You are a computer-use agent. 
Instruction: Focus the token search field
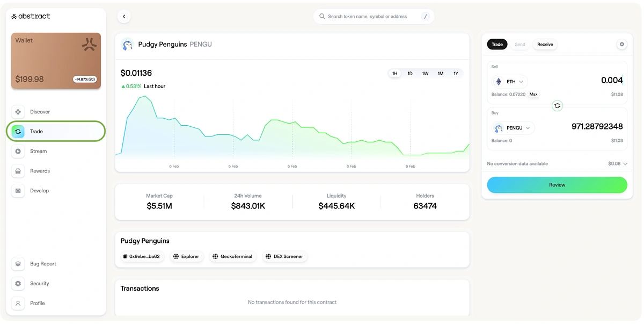click(374, 17)
